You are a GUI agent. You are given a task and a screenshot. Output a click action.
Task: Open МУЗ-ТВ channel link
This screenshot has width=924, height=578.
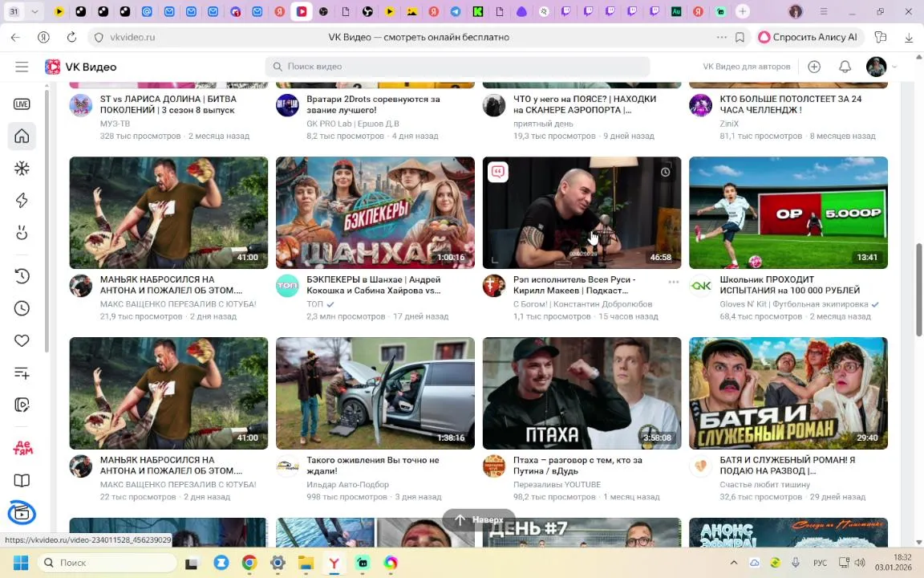(x=115, y=124)
